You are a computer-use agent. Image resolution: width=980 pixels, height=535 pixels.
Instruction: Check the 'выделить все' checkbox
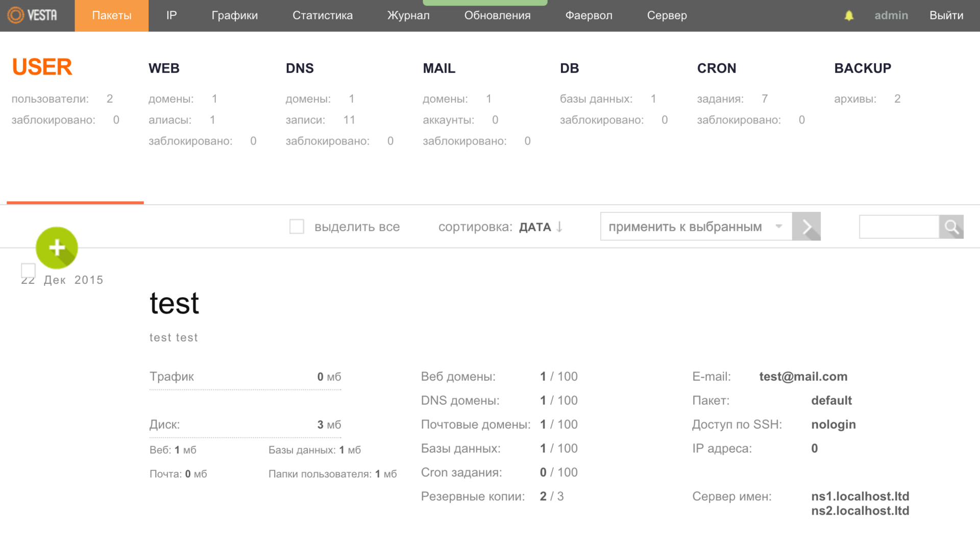(x=297, y=227)
